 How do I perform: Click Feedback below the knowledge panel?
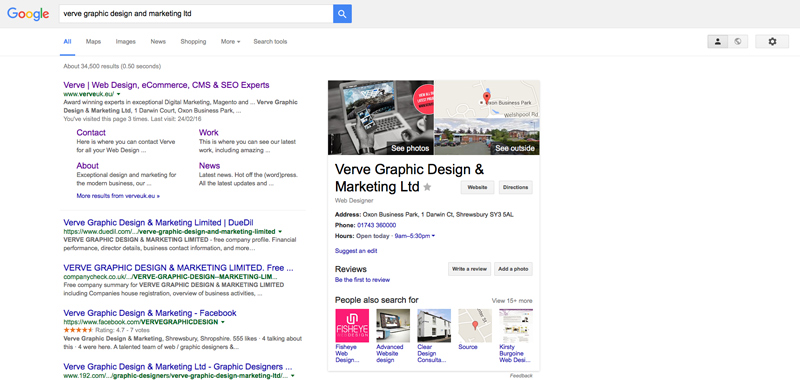[521, 376]
